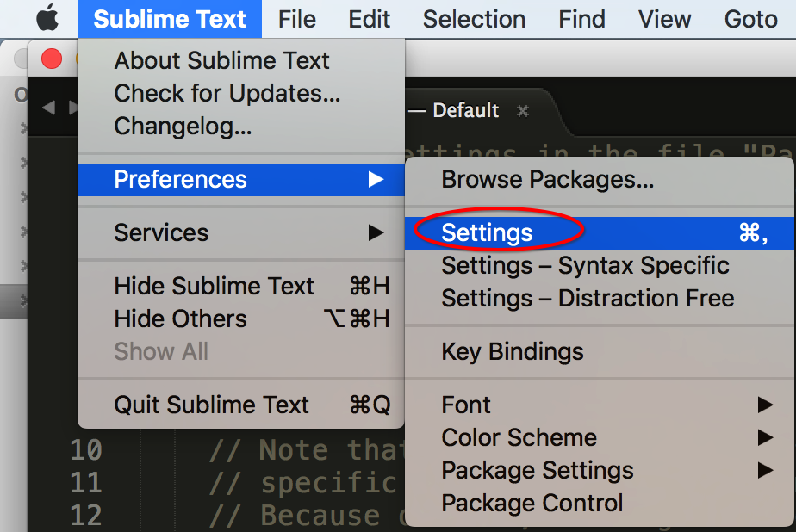Screen dimensions: 796x532
Task: Click Browse Packages…
Action: point(547,179)
